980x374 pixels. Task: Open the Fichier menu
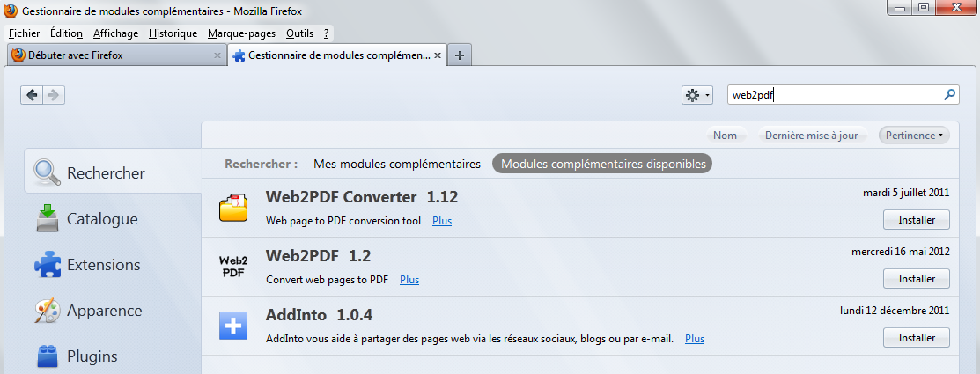tap(25, 33)
